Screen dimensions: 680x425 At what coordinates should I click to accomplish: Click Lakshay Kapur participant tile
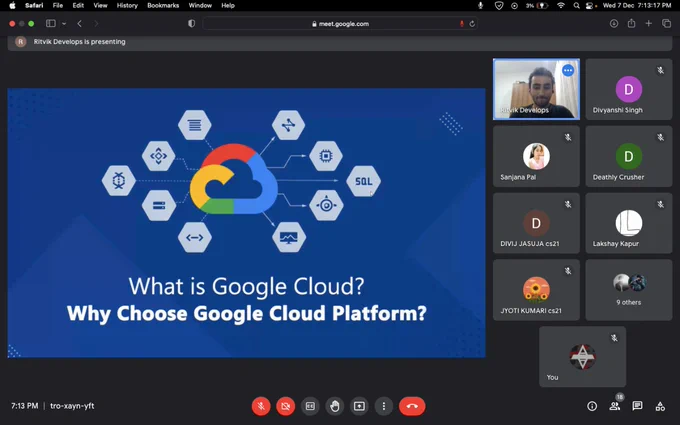pos(629,223)
